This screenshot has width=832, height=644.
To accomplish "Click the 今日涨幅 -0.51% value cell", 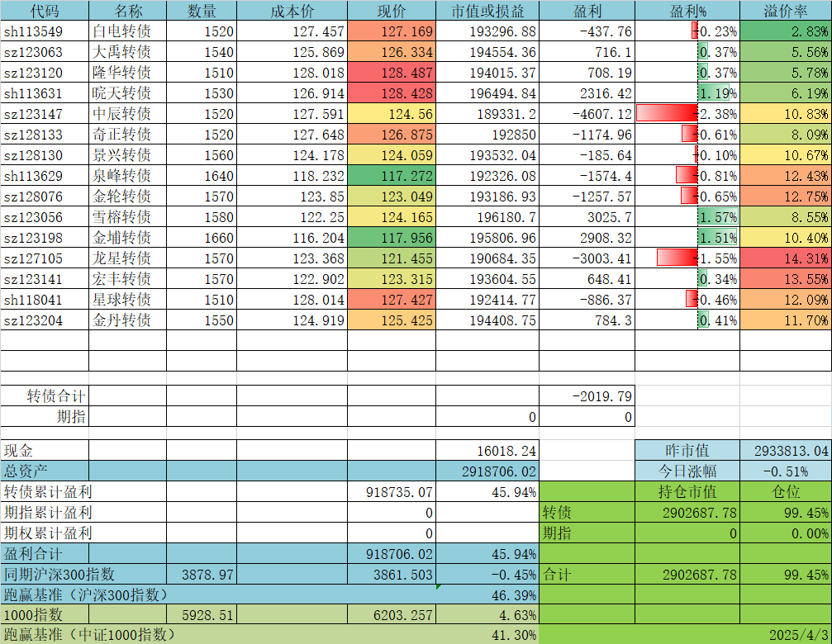I will [786, 471].
